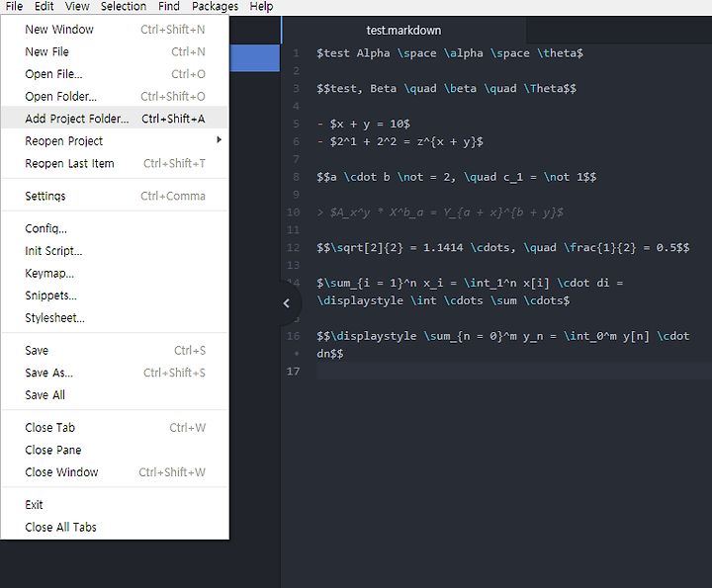Screen dimensions: 712x588
Task: Expand the Reopen Project submenu arrow
Action: (220, 139)
